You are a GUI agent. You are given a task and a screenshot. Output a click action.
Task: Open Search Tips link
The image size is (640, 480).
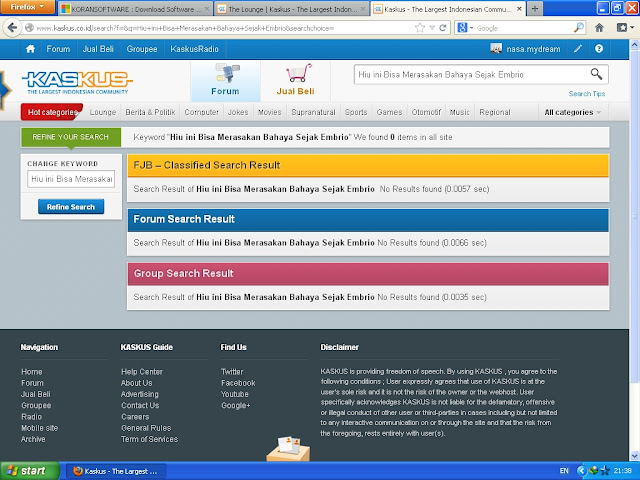coord(587,94)
